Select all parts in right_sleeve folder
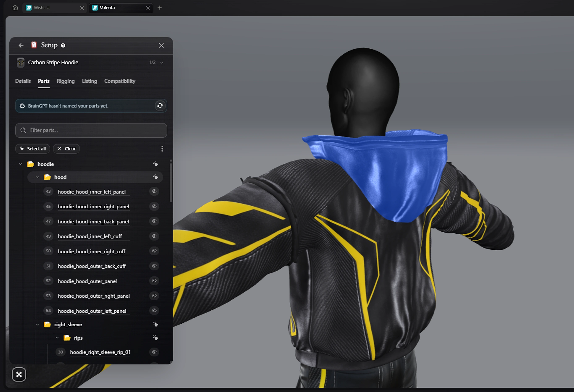The width and height of the screenshot is (574, 392). [x=155, y=324]
